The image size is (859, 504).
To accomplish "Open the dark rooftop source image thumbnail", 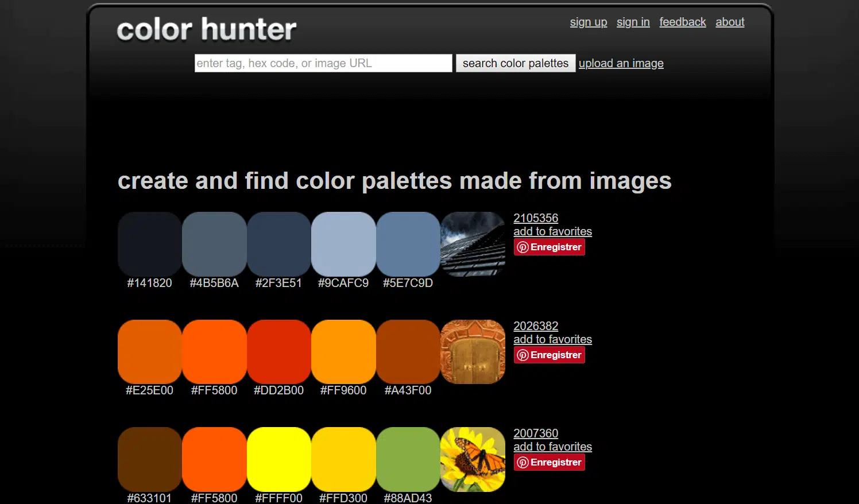I will [x=473, y=244].
